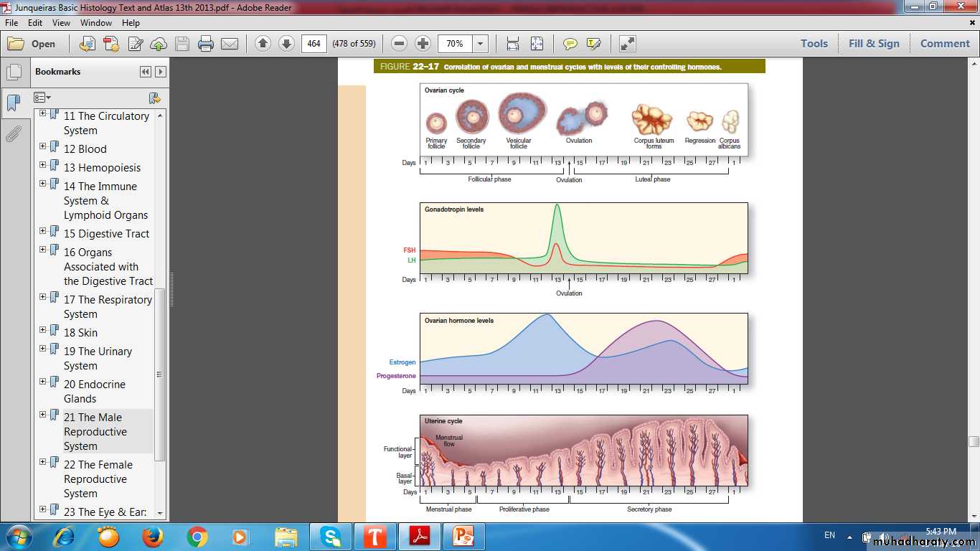Open Firefox from the taskbar
Image resolution: width=980 pixels, height=551 pixels.
153,537
